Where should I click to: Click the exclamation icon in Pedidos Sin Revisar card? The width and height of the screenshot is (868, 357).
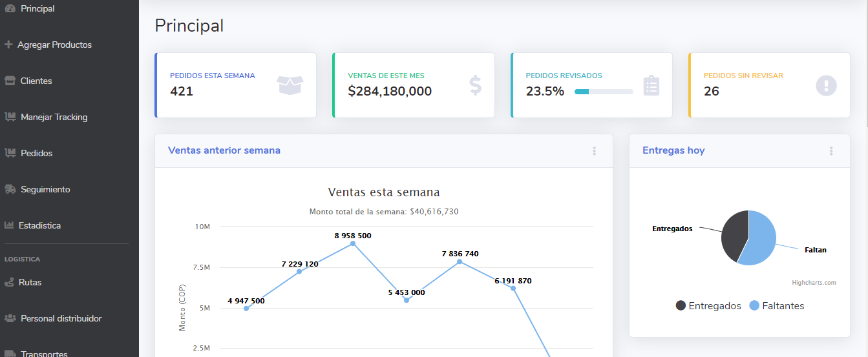826,85
